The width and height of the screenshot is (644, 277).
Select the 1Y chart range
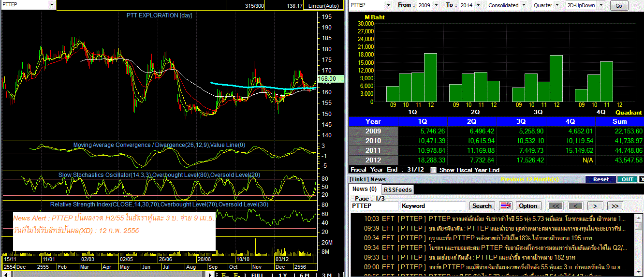pos(282,275)
